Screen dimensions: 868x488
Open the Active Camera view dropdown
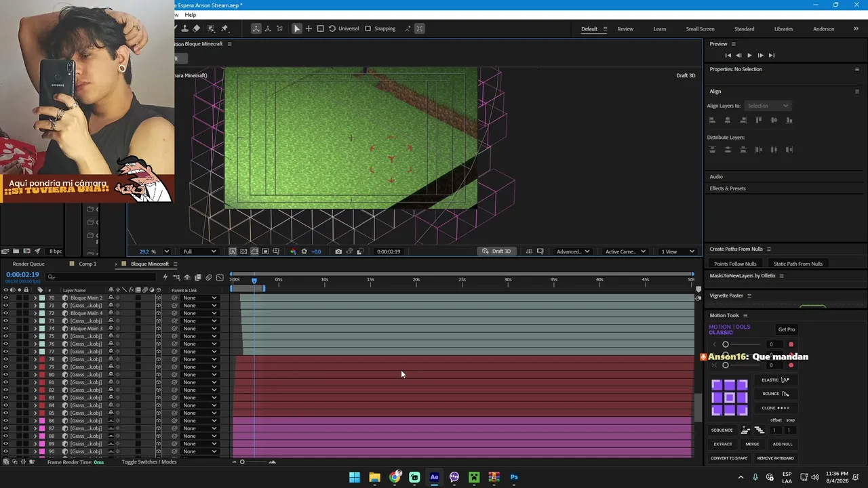[x=625, y=251]
